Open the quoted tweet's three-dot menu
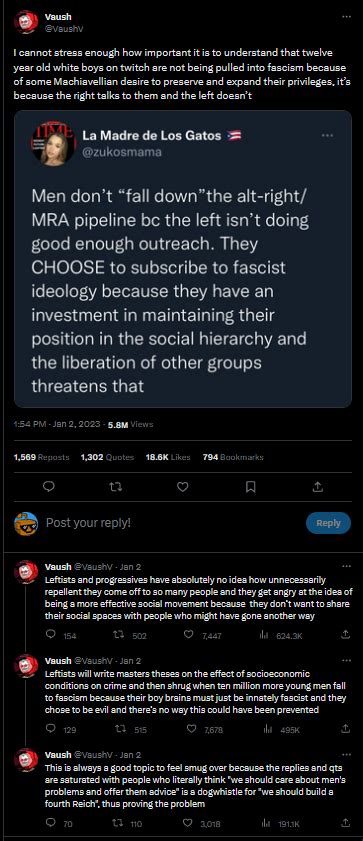 tap(327, 135)
